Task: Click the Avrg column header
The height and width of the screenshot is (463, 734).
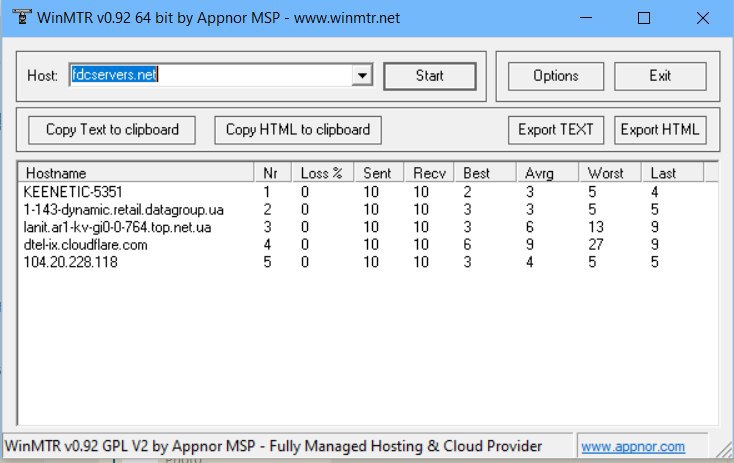Action: (548, 173)
